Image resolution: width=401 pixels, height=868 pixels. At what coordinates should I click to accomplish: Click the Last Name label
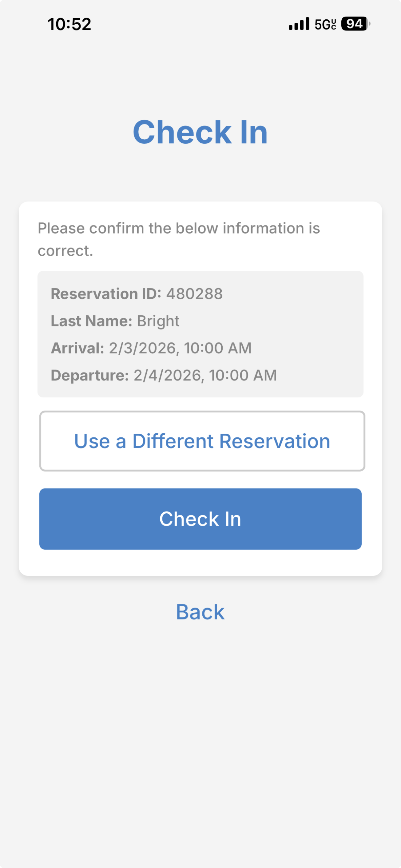(91, 321)
